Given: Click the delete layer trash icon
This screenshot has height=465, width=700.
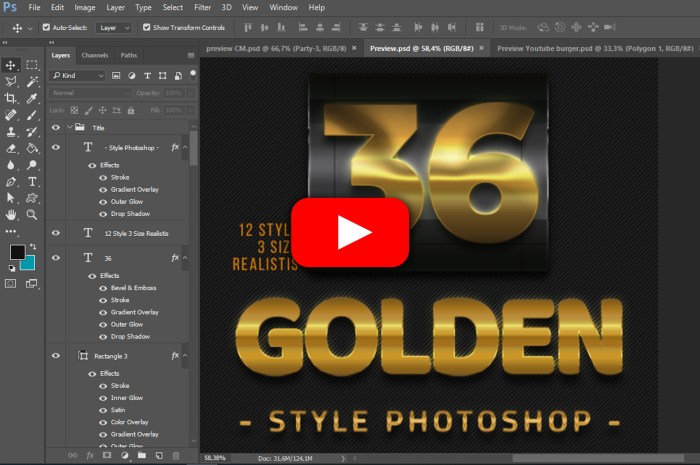Looking at the screenshot, I should click(177, 455).
